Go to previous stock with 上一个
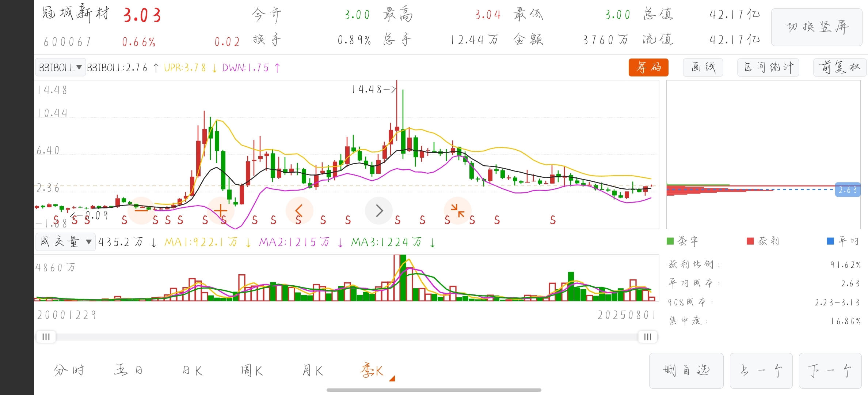868x395 pixels. coord(761,370)
